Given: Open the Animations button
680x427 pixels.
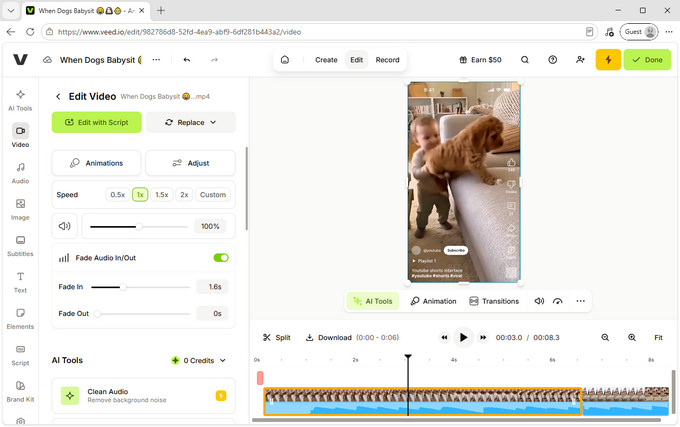Looking at the screenshot, I should click(96, 163).
